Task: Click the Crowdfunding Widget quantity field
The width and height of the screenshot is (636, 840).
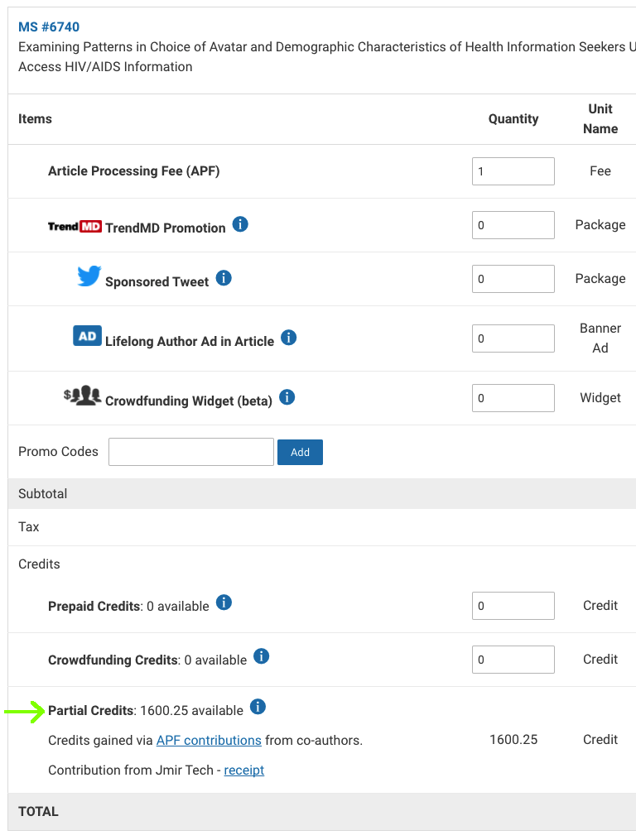Action: (513, 398)
